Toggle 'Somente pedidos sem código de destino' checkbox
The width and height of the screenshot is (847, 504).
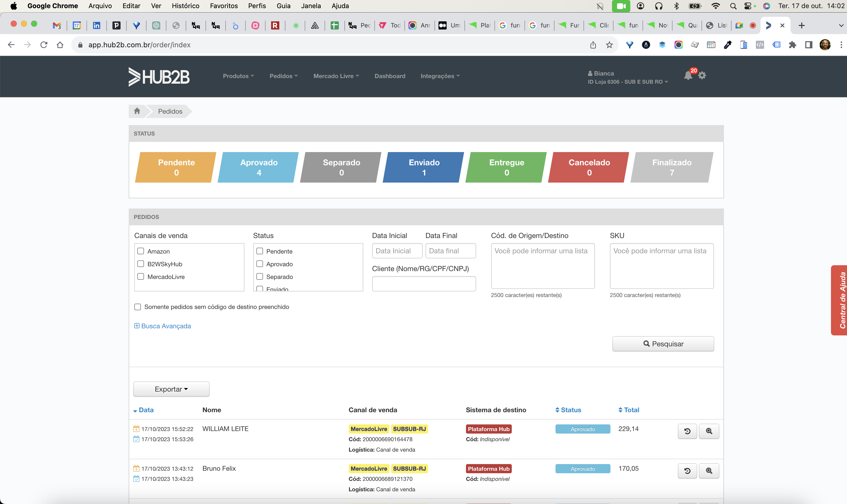pyautogui.click(x=138, y=307)
